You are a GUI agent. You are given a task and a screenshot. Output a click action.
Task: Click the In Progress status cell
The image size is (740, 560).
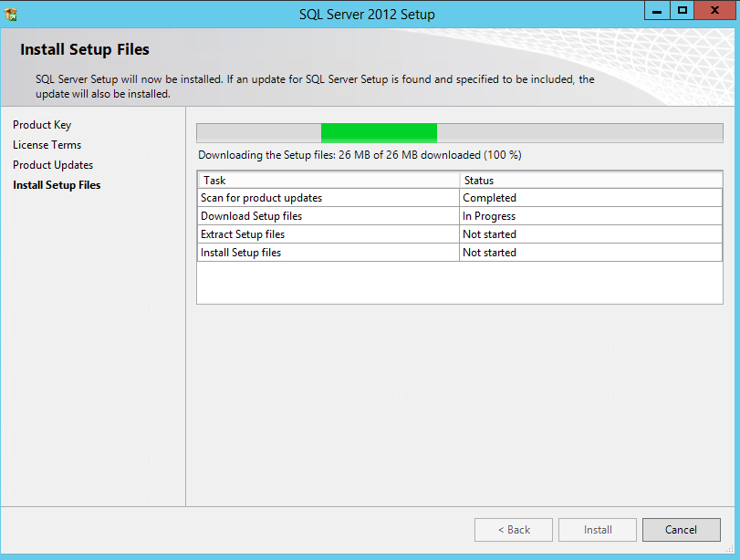pos(591,216)
